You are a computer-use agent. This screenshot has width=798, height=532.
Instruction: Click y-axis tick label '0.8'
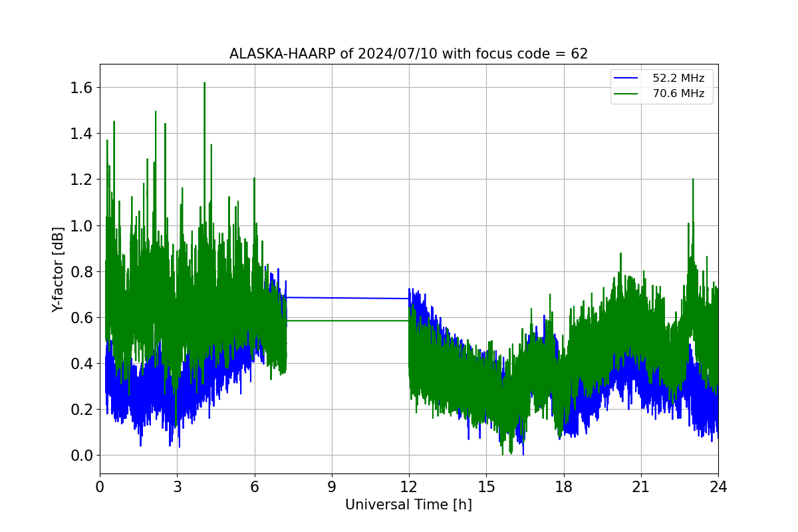click(82, 272)
